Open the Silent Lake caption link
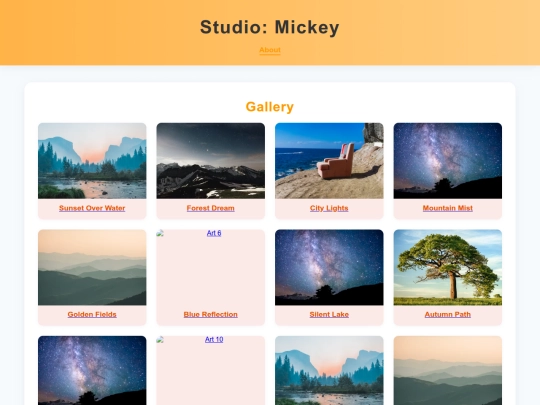The image size is (540, 405). (x=329, y=314)
